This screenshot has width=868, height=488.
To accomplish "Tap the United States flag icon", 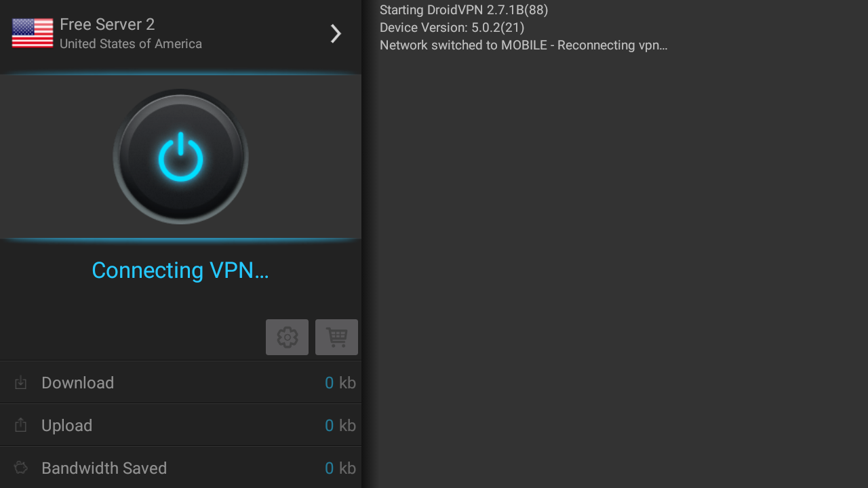I will tap(33, 33).
